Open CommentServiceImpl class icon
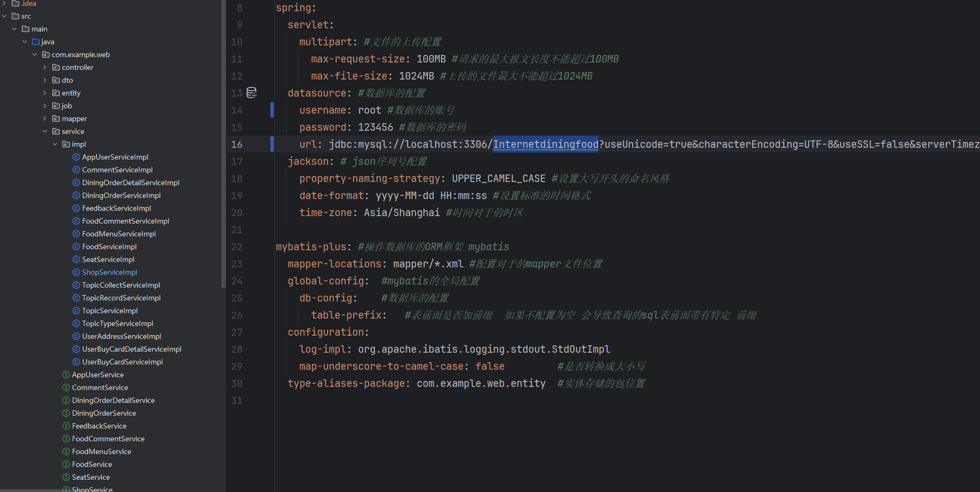 (x=76, y=170)
